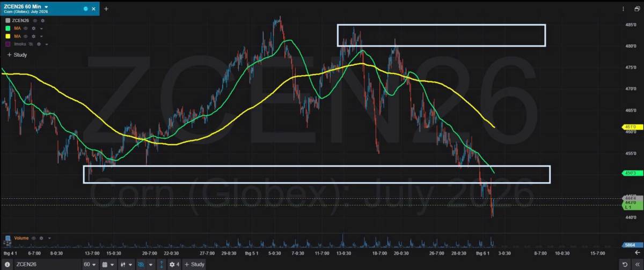Expand dropdown arrow of the yellow MA
Image resolution: width=644 pixels, height=270 pixels.
(41, 36)
